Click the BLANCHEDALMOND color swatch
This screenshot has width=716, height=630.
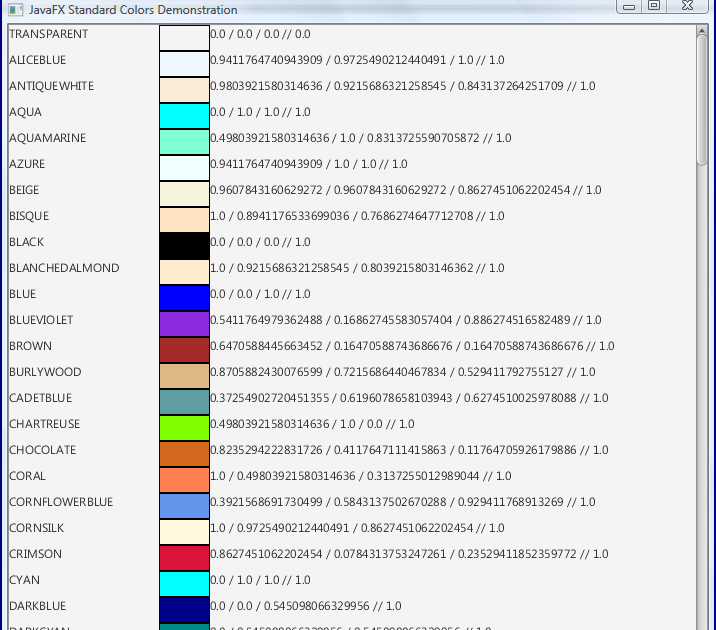[184, 272]
